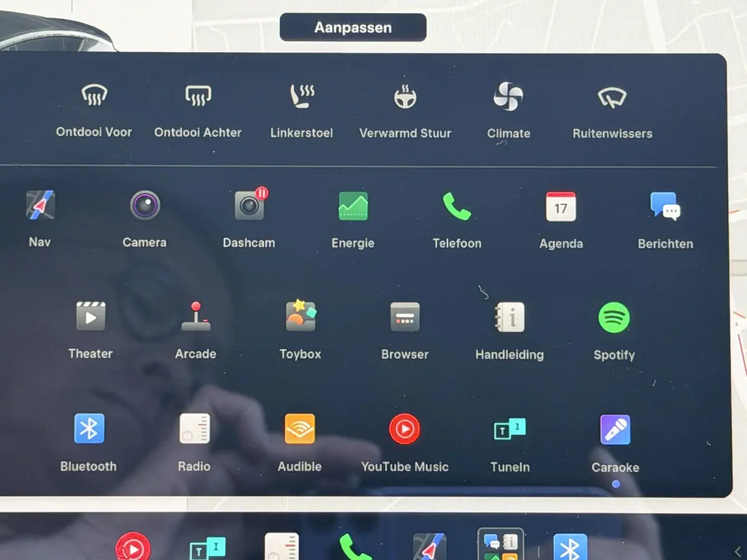The height and width of the screenshot is (560, 747).
Task: Open the Nav app
Action: (40, 205)
